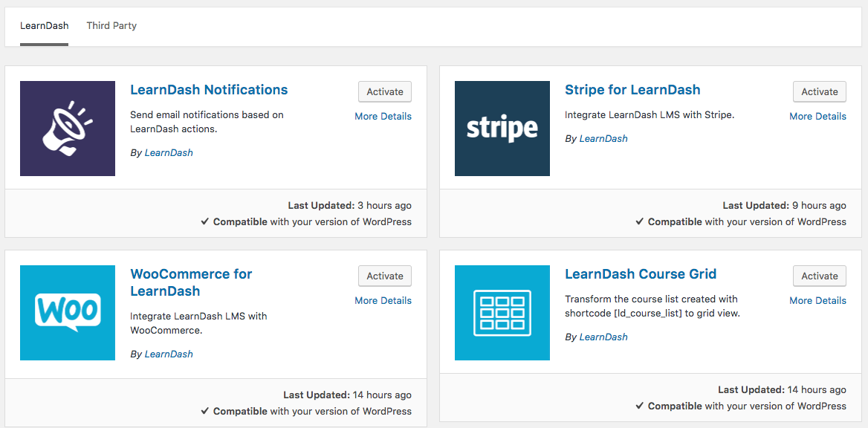868x428 pixels.
Task: Click the Stripe logo thumbnail
Action: [502, 129]
